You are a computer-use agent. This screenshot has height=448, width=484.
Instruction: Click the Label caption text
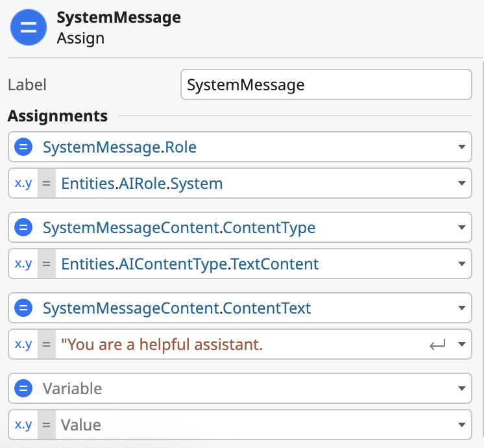point(27,84)
